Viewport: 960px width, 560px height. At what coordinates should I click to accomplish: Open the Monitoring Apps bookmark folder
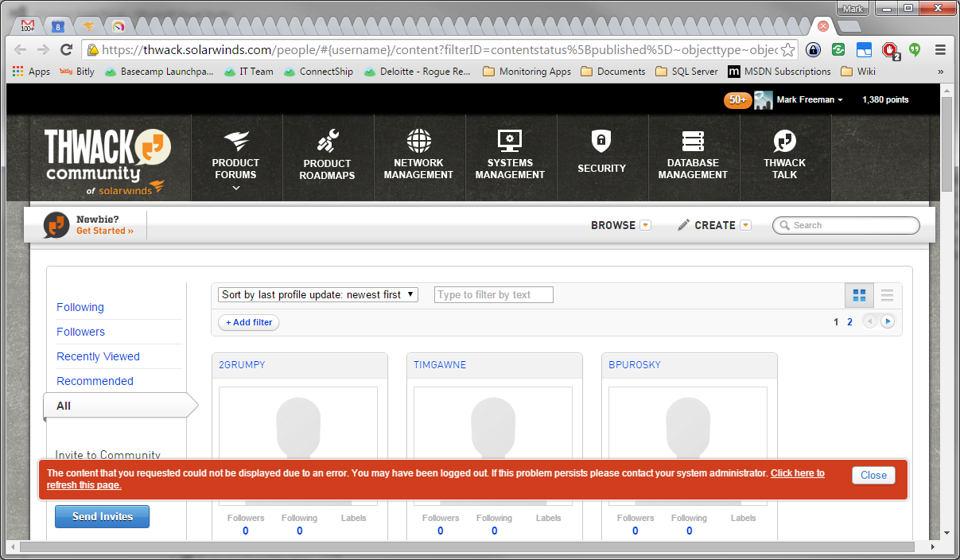point(527,72)
